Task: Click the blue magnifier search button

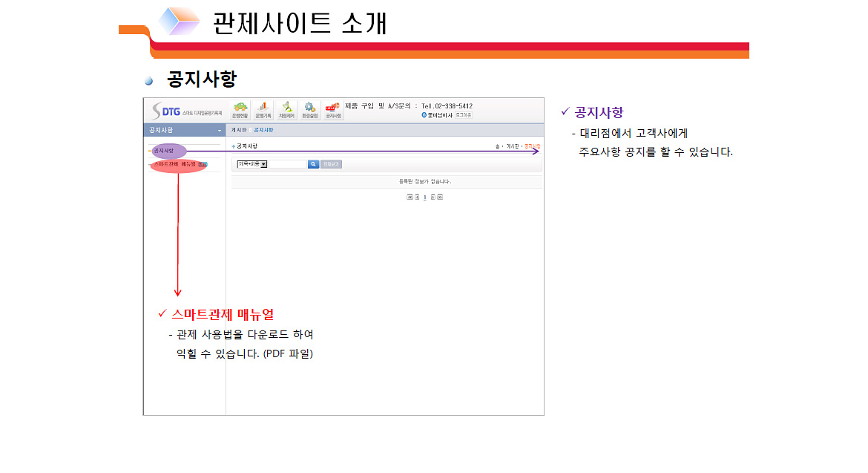Action: pos(314,164)
